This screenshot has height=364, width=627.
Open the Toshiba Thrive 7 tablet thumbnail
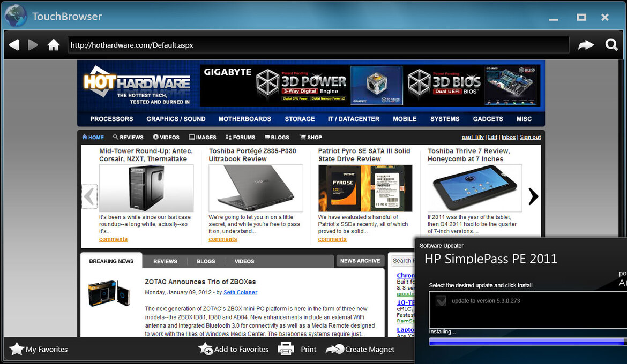click(475, 188)
